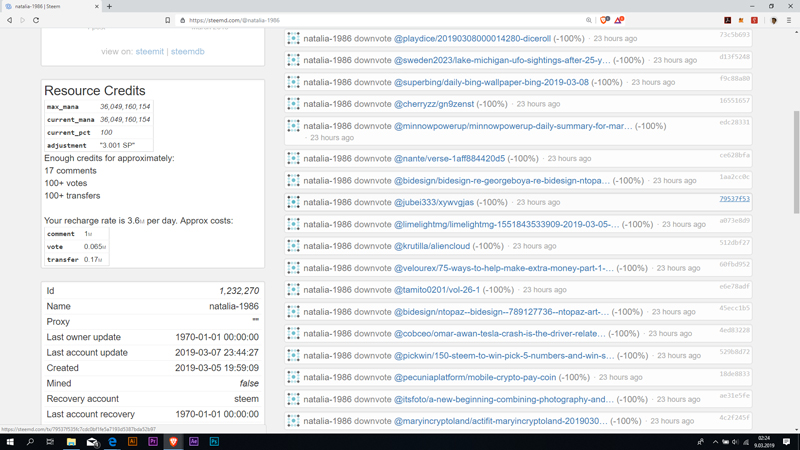Open the @minnowpowerup daily-summary link
This screenshot has width=800, height=450.
(513, 126)
